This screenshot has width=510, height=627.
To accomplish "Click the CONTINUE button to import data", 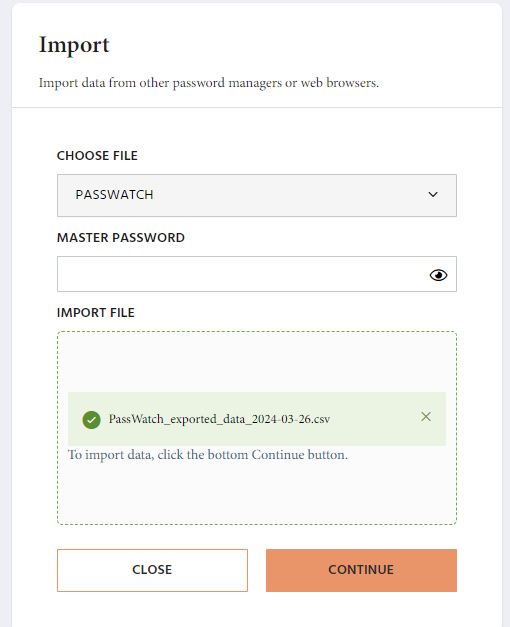I will pos(361,570).
